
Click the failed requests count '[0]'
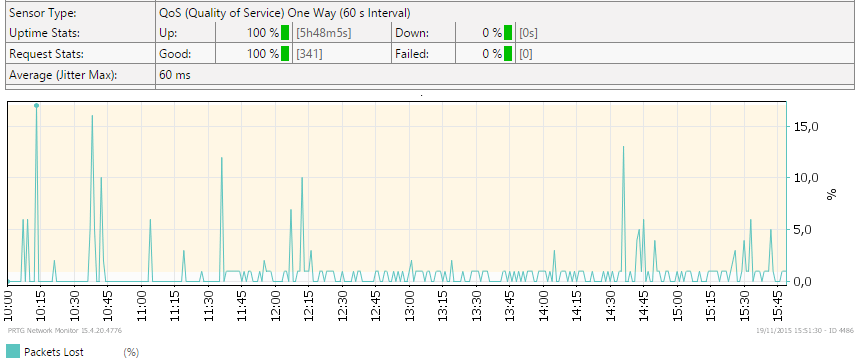tap(526, 54)
